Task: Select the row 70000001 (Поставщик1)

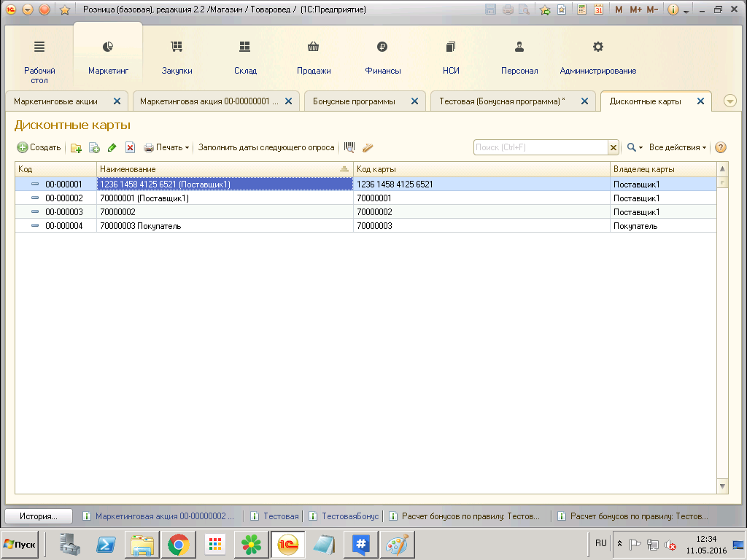Action: tap(365, 198)
